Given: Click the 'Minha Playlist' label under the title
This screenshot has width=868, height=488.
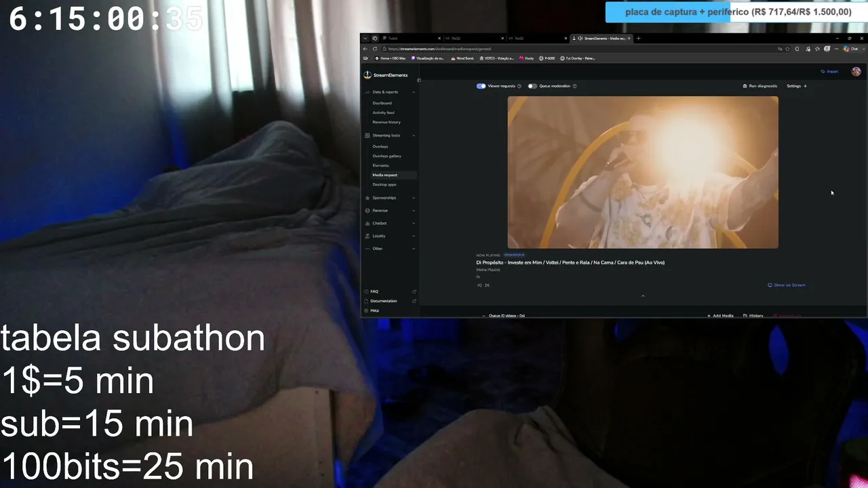Looking at the screenshot, I should click(488, 270).
